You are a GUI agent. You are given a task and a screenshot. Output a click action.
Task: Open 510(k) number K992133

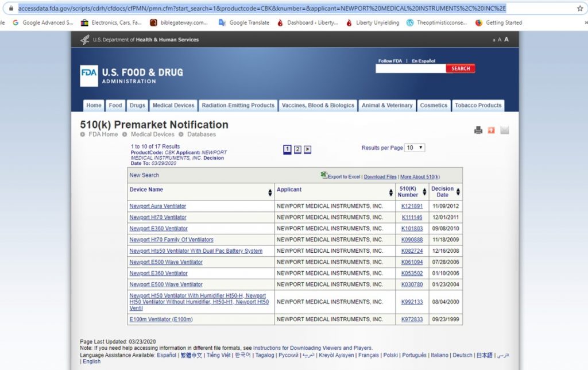[412, 302]
